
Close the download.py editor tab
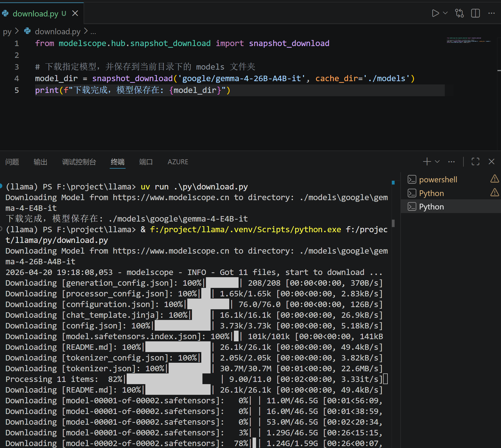75,13
